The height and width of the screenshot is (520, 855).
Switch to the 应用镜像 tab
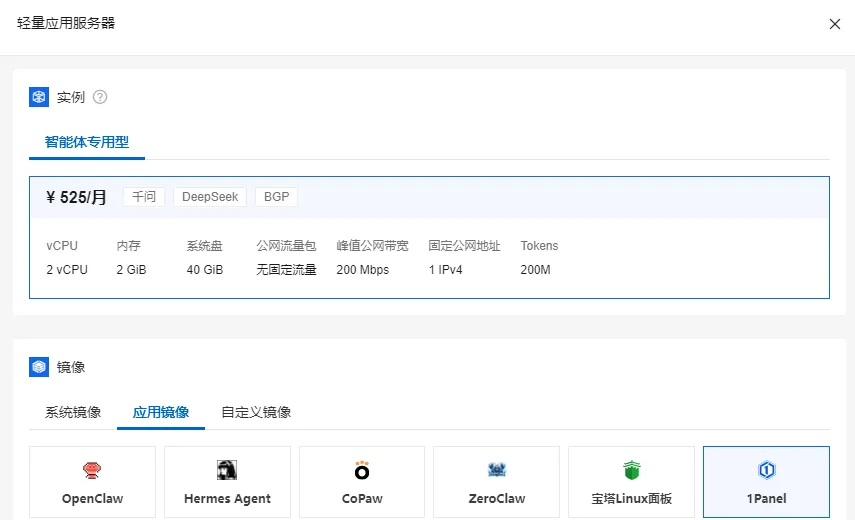click(161, 412)
